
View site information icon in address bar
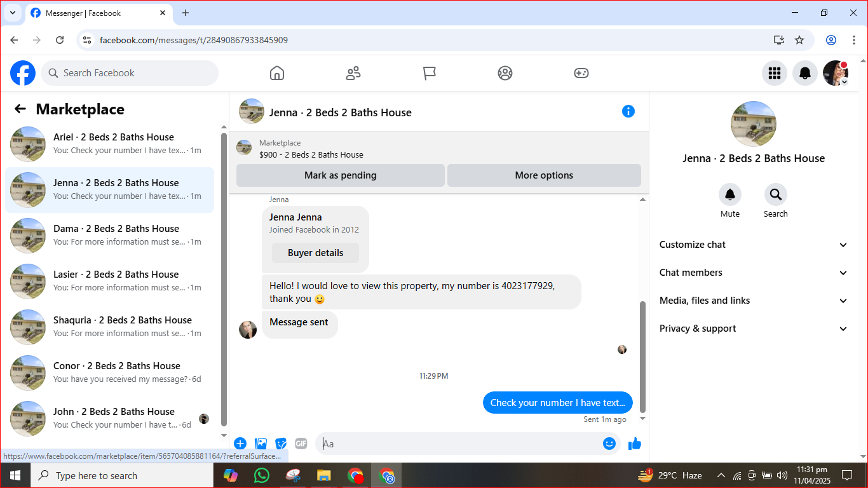click(x=88, y=40)
